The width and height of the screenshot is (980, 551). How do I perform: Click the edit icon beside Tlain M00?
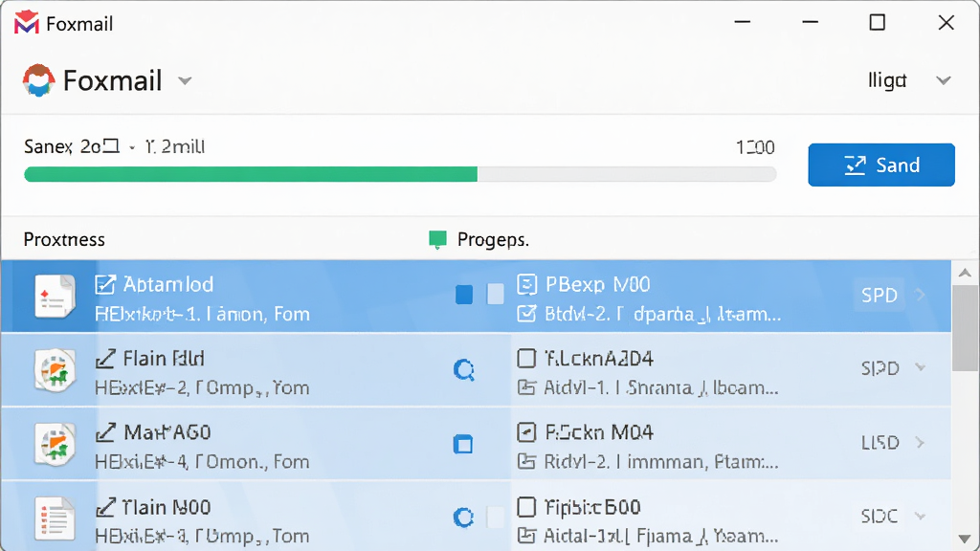tap(105, 507)
